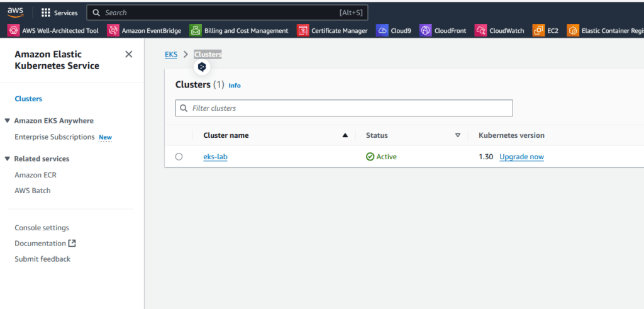The image size is (644, 309).
Task: Select the eks-lab cluster radio button
Action: 179,157
